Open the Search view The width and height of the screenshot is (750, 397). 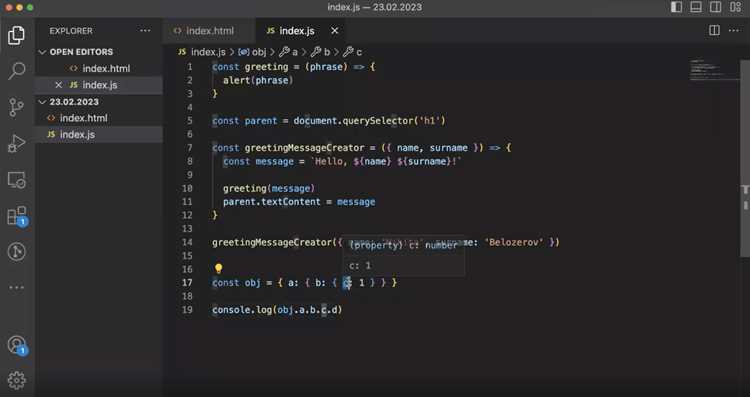(16, 71)
